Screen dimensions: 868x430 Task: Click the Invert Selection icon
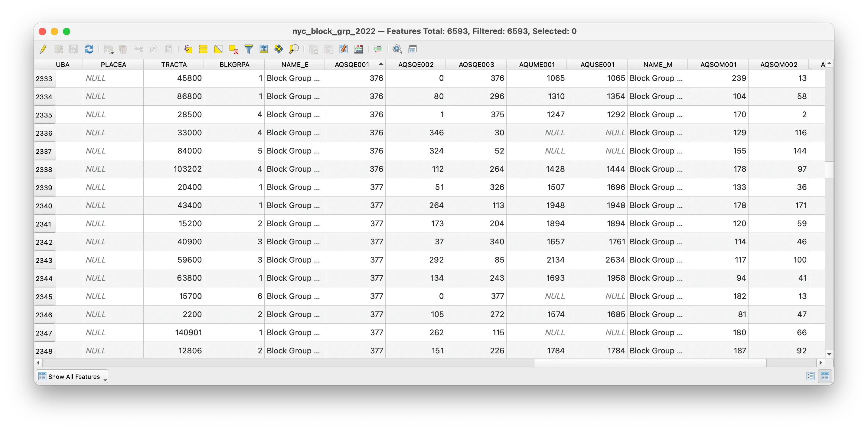pyautogui.click(x=218, y=49)
